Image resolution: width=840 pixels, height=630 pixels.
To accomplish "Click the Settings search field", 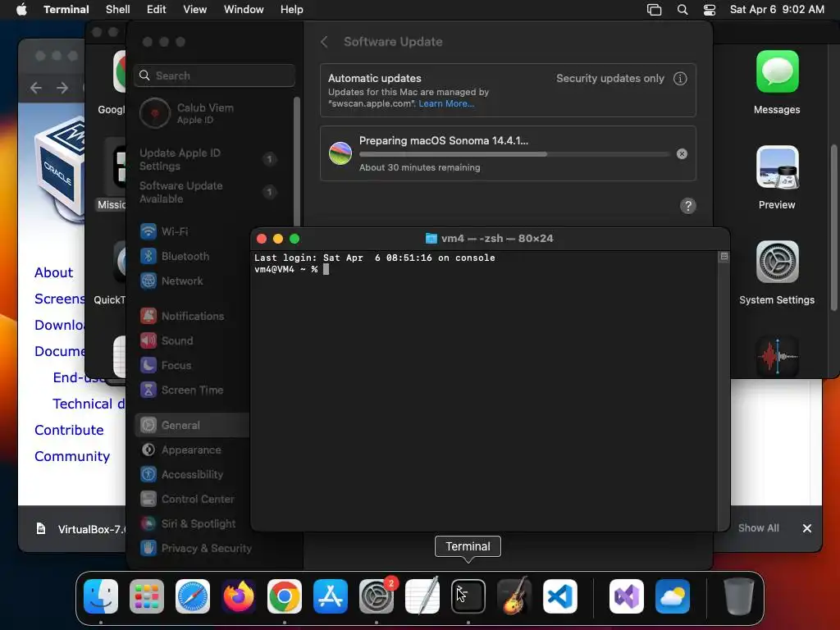I will coord(214,75).
